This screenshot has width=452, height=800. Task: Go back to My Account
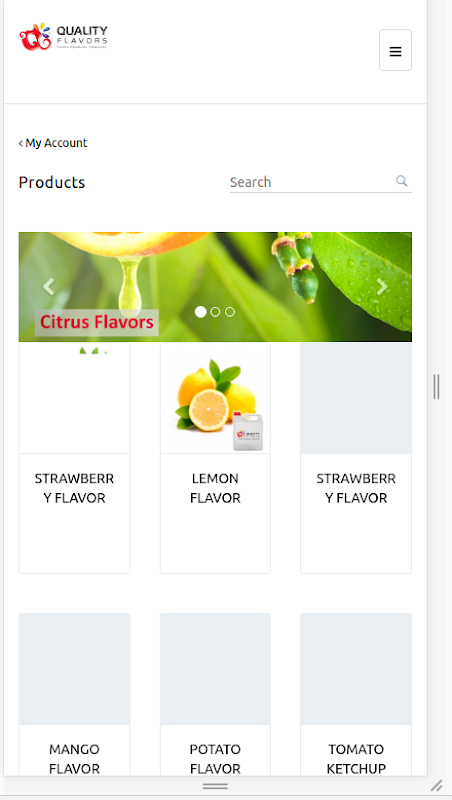[x=53, y=143]
